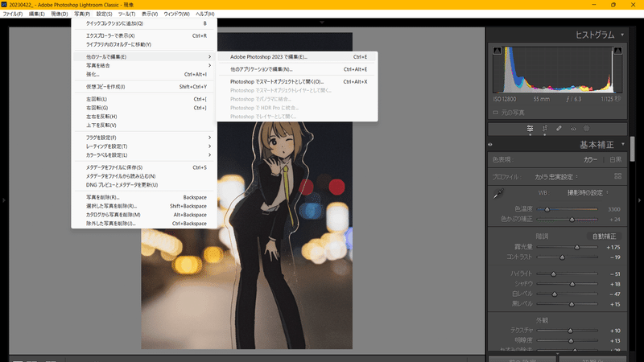Viewport: 644px width, 362px height.
Task: Click the コントラスト slider handle
Action: coord(562,257)
